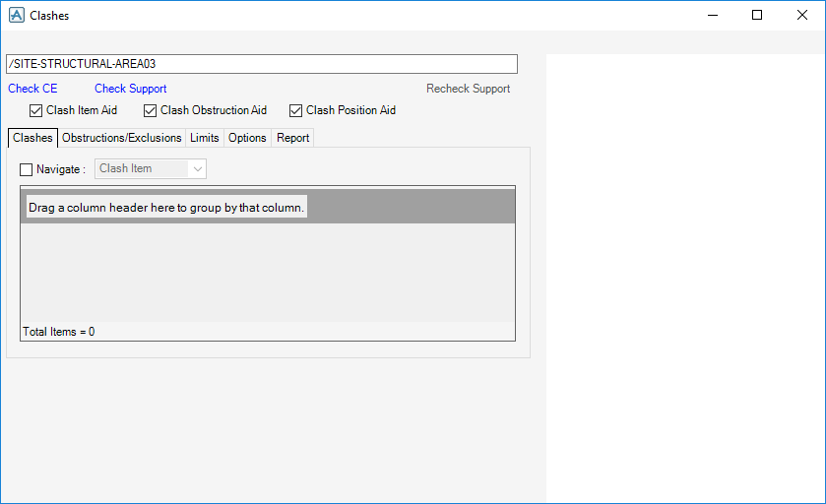
Task: Click the Total Items = 0 status label
Action: pos(58,332)
